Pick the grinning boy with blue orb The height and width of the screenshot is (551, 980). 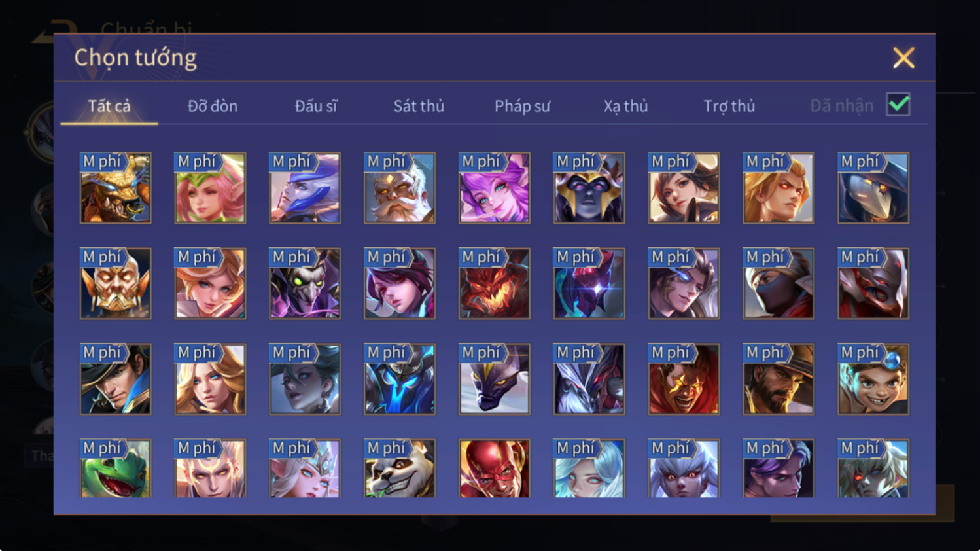(x=873, y=380)
